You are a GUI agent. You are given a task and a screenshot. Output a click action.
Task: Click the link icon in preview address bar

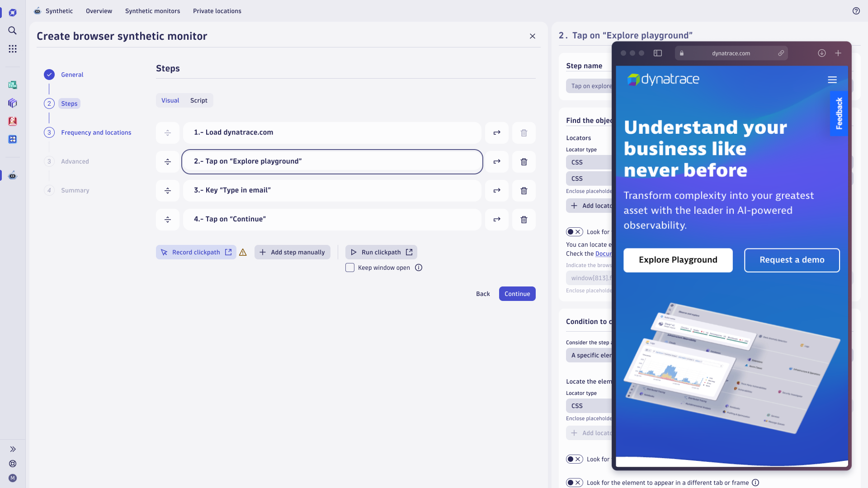pyautogui.click(x=781, y=53)
